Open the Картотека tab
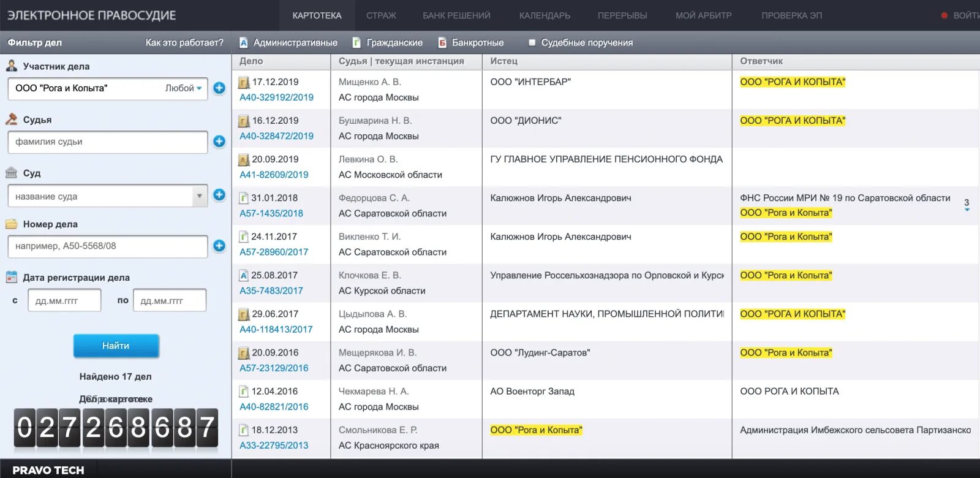980x478 pixels. click(317, 15)
